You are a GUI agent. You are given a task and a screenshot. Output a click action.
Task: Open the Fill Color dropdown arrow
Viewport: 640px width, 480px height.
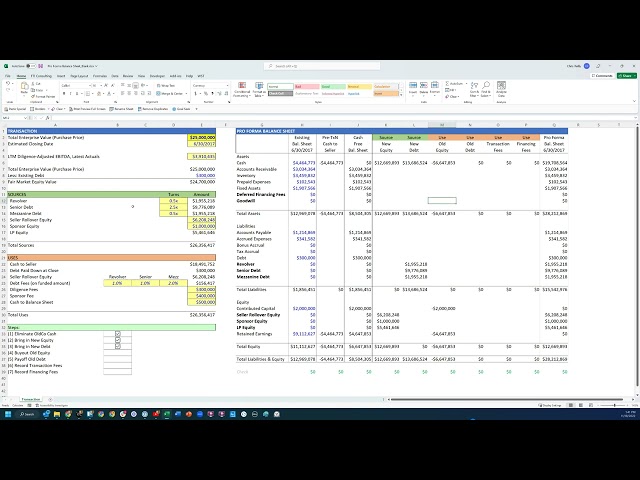[x=103, y=93]
